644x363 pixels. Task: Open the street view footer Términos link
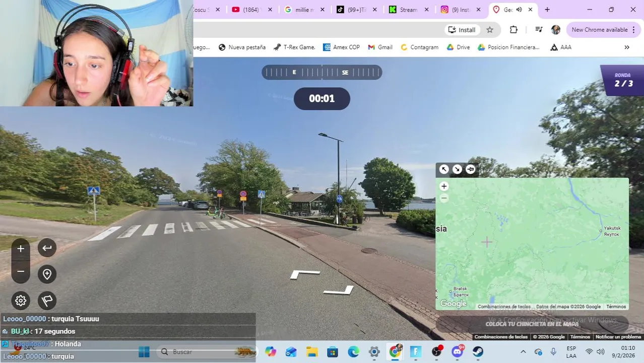580,337
